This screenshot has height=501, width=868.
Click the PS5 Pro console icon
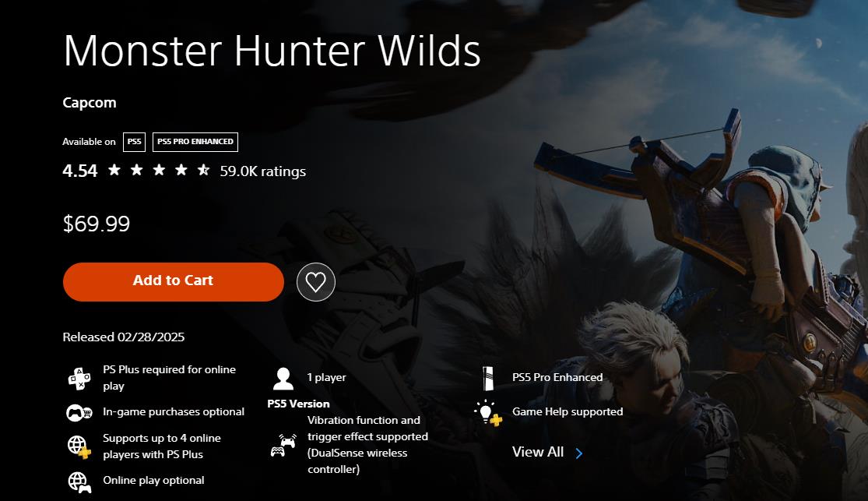click(x=487, y=379)
